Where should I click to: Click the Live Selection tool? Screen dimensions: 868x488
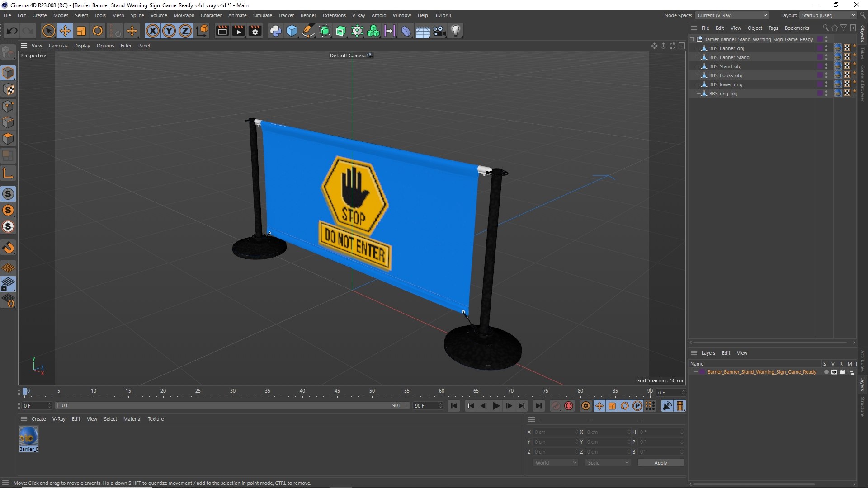point(48,31)
